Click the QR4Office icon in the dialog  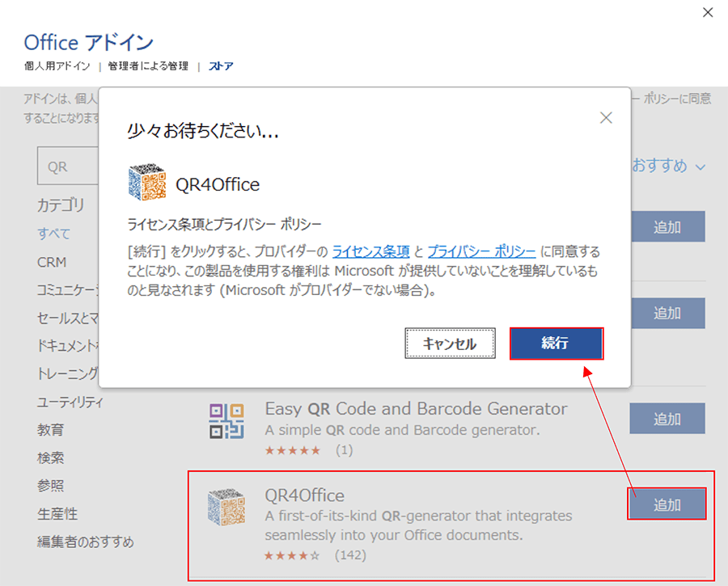[146, 182]
